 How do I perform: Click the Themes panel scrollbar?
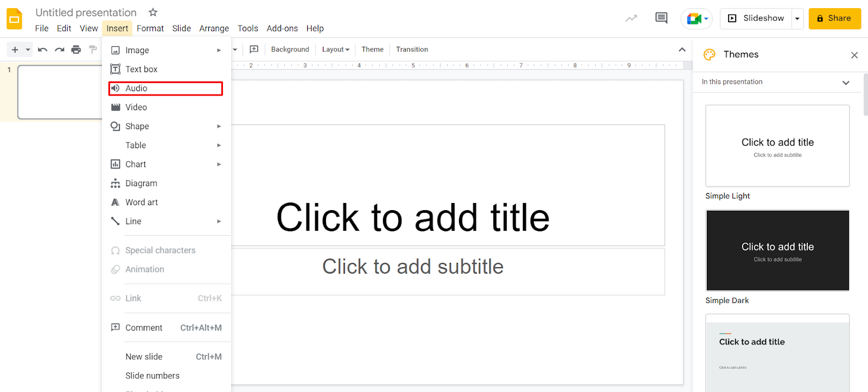pos(865,95)
